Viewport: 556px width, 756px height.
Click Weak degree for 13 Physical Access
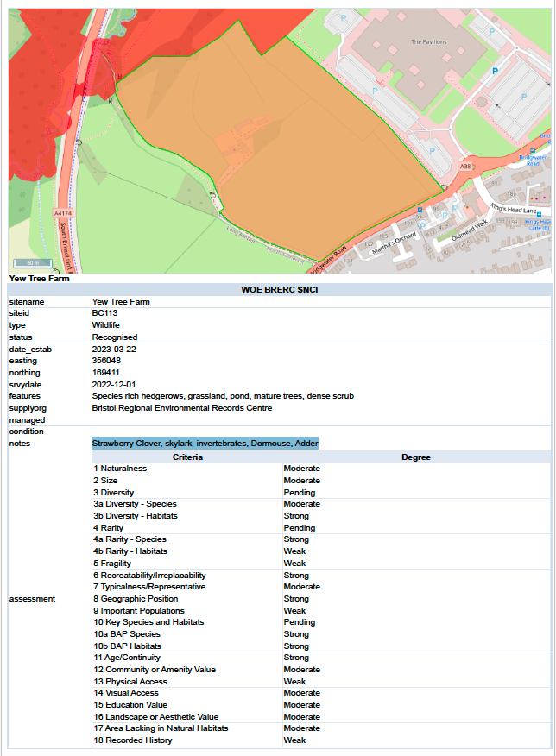[294, 682]
